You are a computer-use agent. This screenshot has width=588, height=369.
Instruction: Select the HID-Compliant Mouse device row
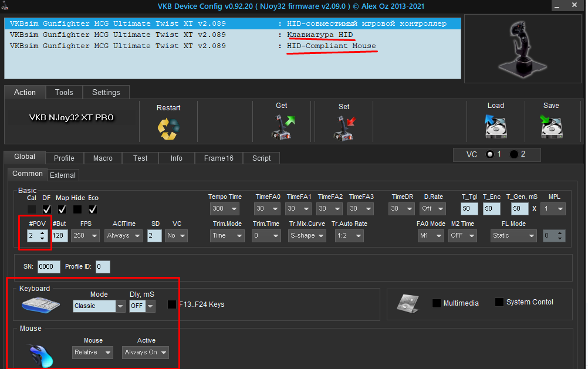coord(232,46)
